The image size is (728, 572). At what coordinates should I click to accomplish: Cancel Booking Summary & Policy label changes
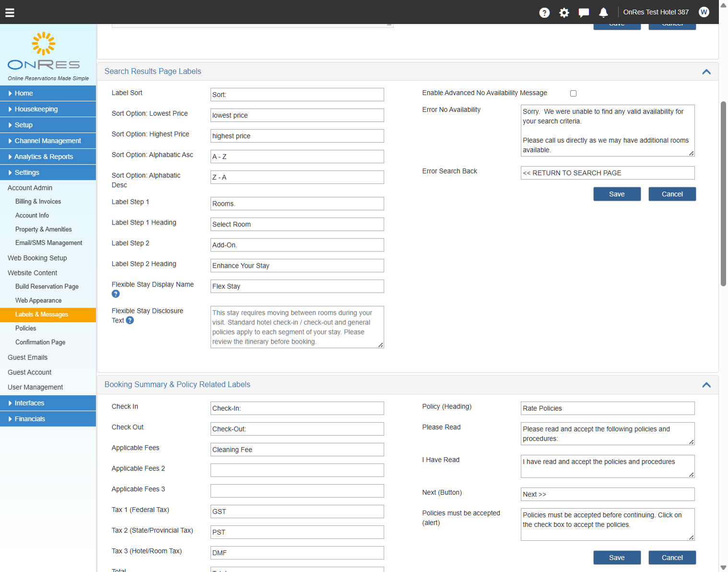[672, 558]
